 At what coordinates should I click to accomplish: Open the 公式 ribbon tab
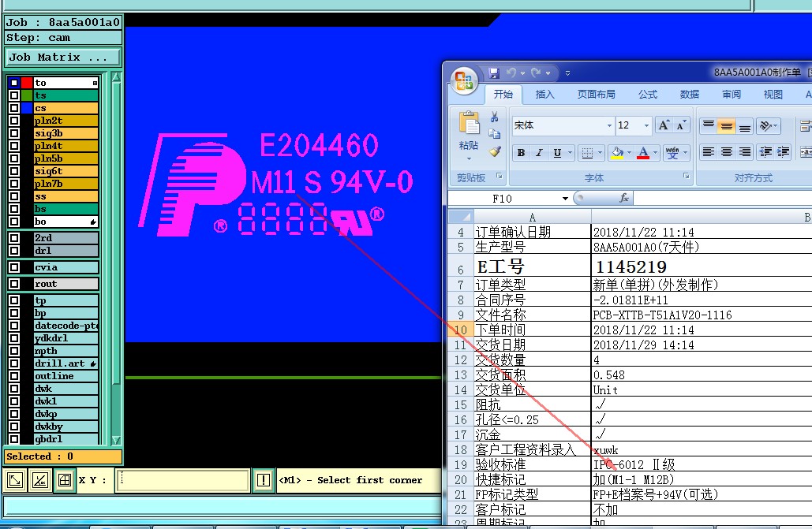tap(648, 94)
